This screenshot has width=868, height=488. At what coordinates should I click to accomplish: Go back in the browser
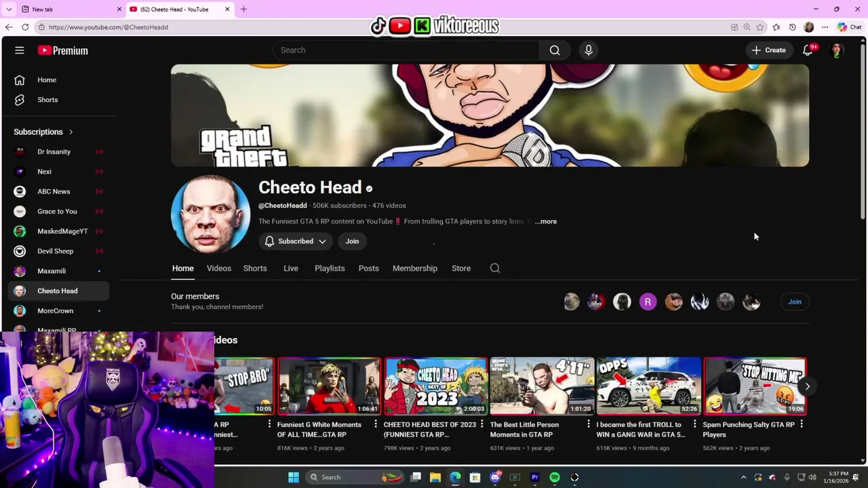point(9,27)
